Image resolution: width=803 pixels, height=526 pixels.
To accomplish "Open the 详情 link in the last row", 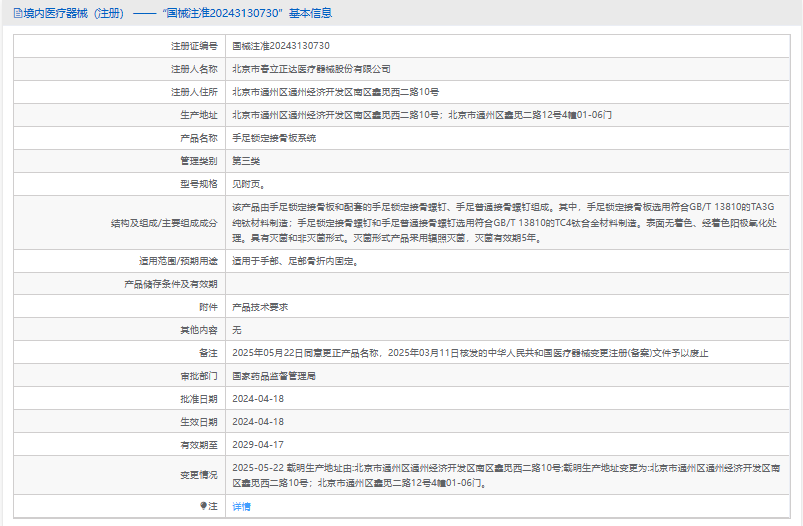I will pyautogui.click(x=242, y=507).
